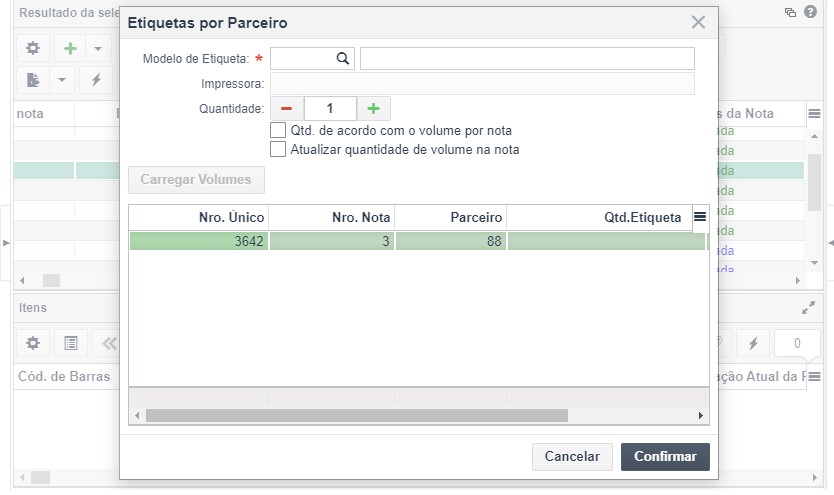Sort by Nro. Nota column header
The image size is (834, 495).
331,217
